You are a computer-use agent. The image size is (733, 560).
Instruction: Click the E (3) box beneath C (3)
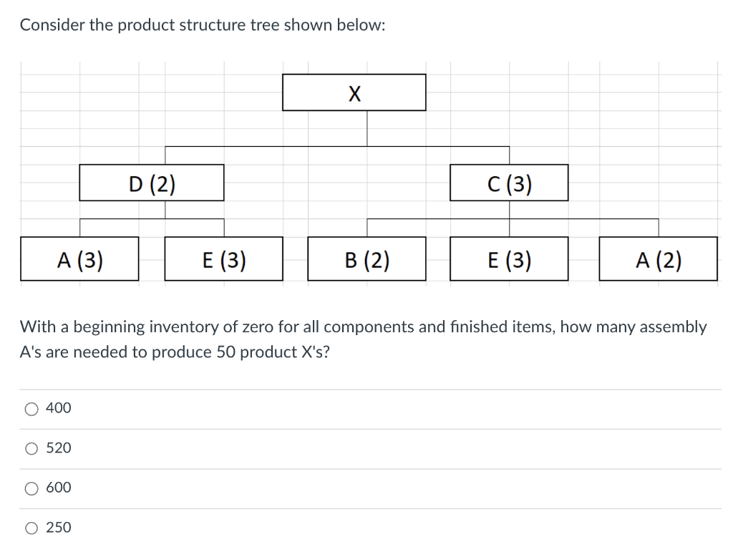[x=509, y=260]
